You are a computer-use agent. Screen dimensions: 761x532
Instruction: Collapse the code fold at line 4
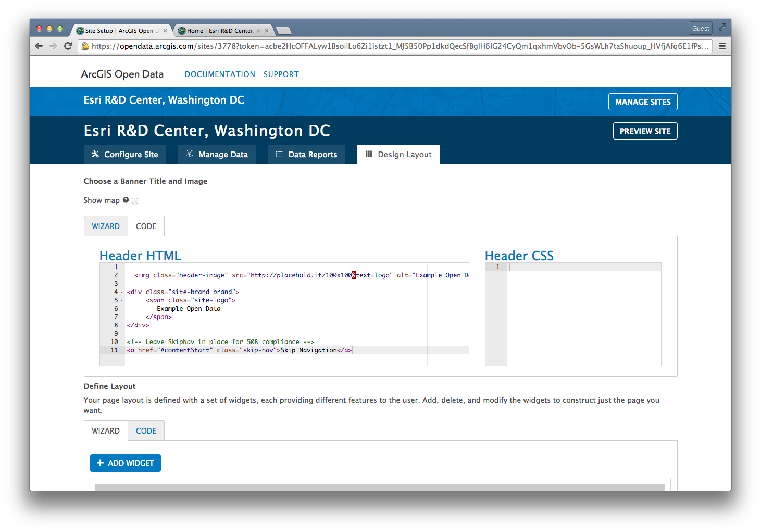tap(122, 292)
